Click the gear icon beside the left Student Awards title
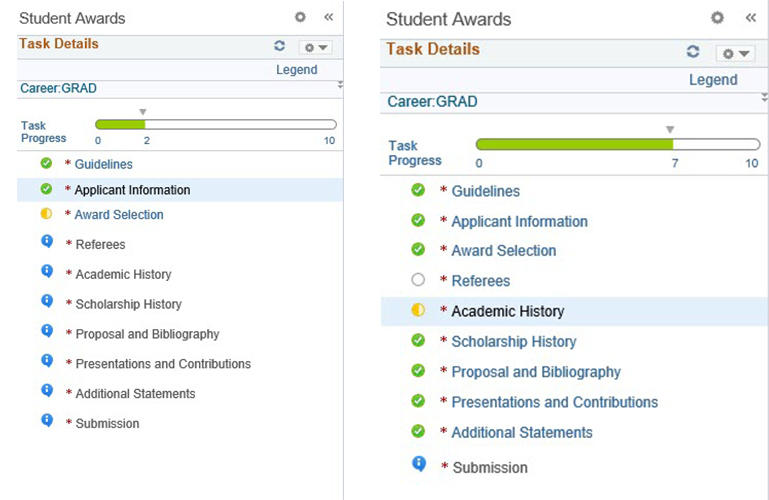Image resolution: width=769 pixels, height=500 pixels. 300,17
